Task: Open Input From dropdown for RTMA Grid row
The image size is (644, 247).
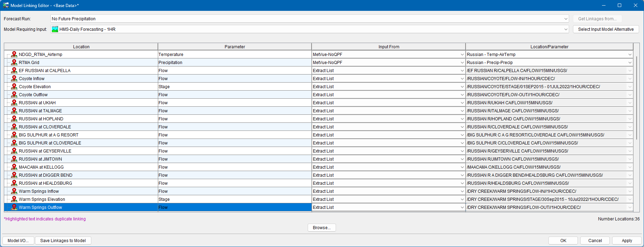Action: pyautogui.click(x=462, y=63)
